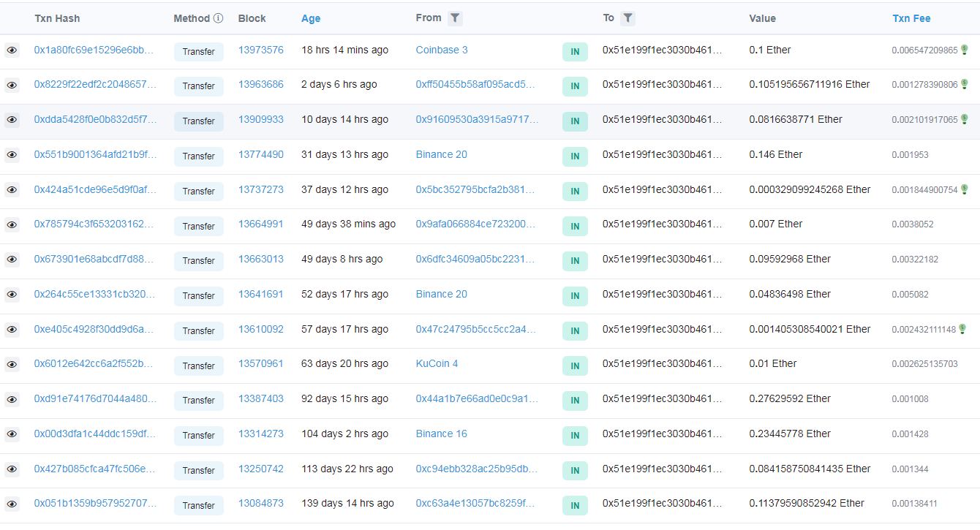The image size is (980, 530).
Task: Click Transfer method badge for block 13570961
Action: 199,366
